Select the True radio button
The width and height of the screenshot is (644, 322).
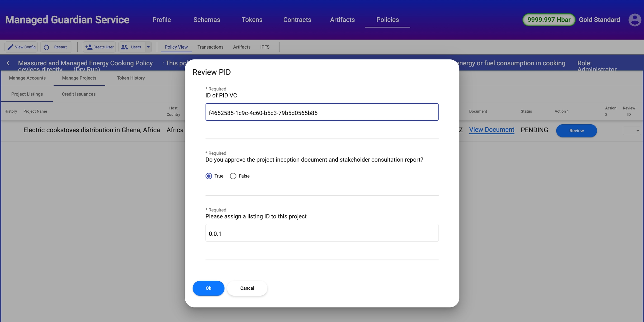point(209,176)
